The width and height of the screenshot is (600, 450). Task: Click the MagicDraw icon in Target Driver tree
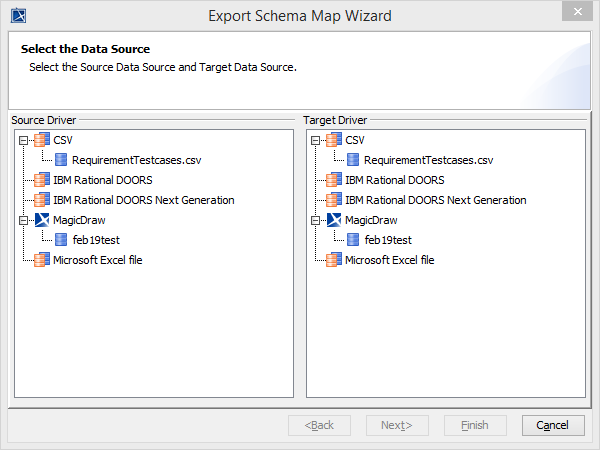click(333, 220)
